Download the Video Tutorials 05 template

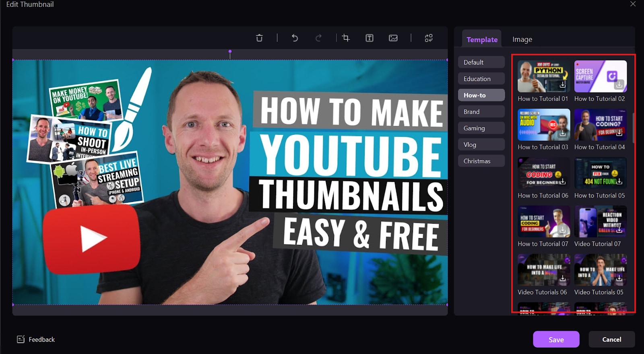click(619, 278)
